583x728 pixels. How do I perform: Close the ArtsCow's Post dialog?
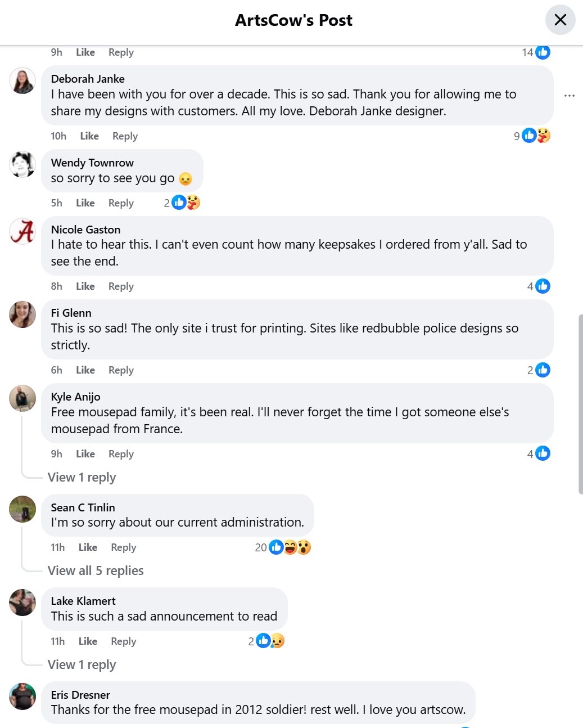560,20
